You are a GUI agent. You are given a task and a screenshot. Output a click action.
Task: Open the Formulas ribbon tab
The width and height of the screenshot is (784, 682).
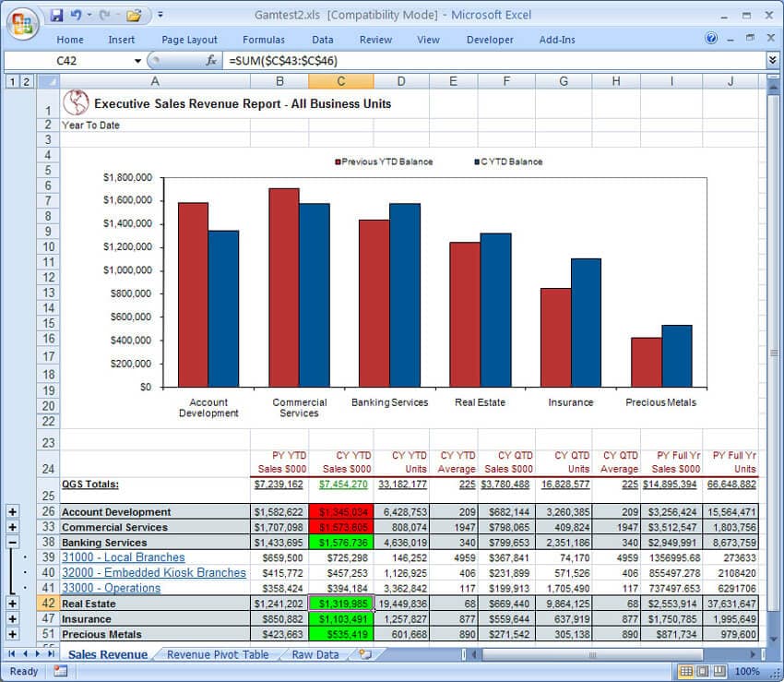click(264, 40)
